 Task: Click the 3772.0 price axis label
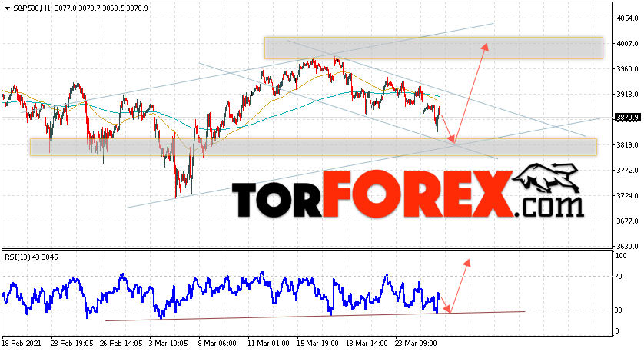click(x=627, y=170)
